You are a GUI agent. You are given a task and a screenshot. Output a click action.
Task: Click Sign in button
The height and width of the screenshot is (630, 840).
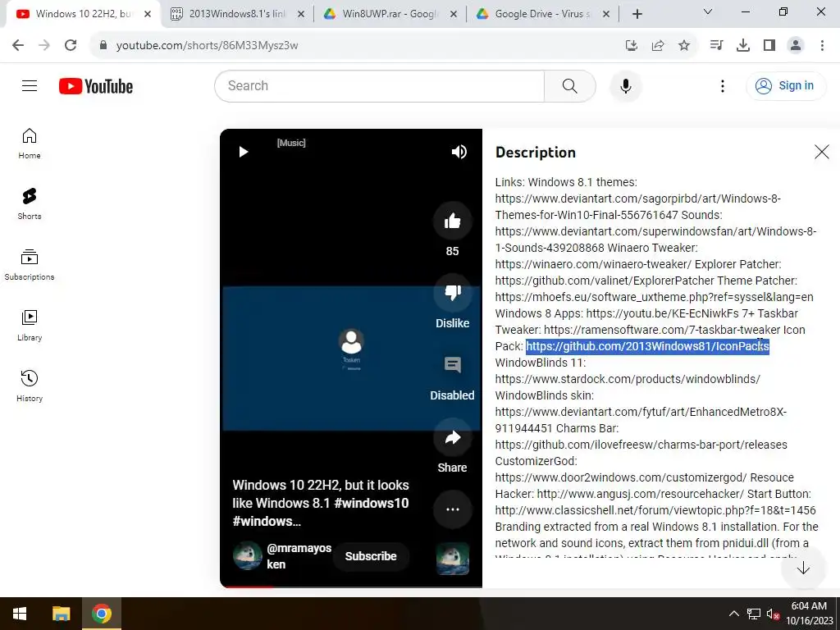pyautogui.click(x=786, y=85)
